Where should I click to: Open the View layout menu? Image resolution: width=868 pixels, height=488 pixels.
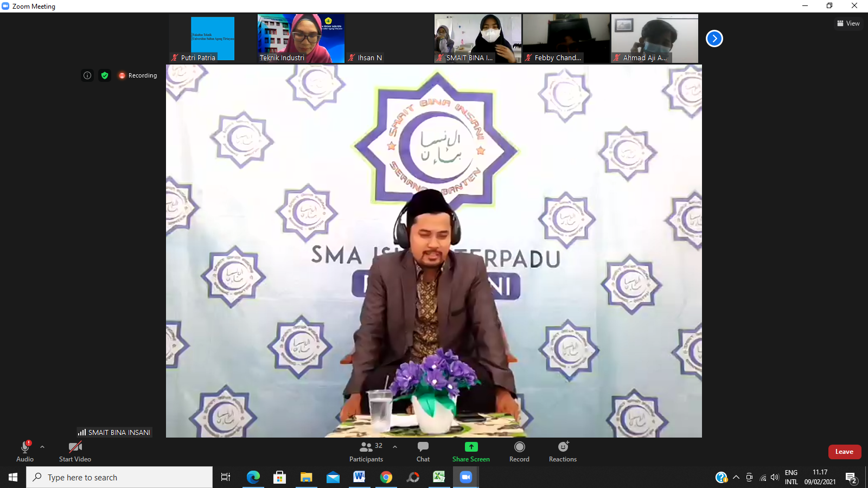(x=848, y=23)
